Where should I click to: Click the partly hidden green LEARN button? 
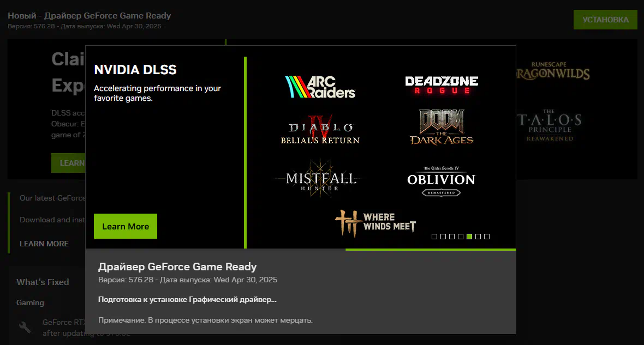tap(68, 163)
